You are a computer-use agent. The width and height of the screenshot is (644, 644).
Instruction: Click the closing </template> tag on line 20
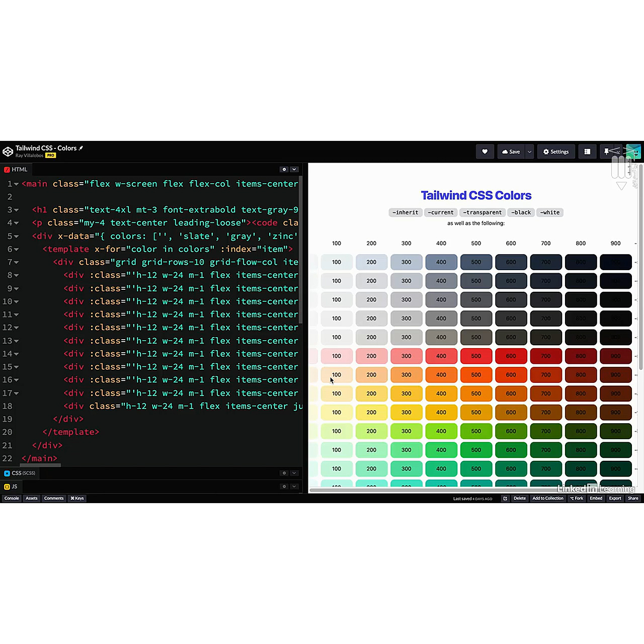(70, 432)
